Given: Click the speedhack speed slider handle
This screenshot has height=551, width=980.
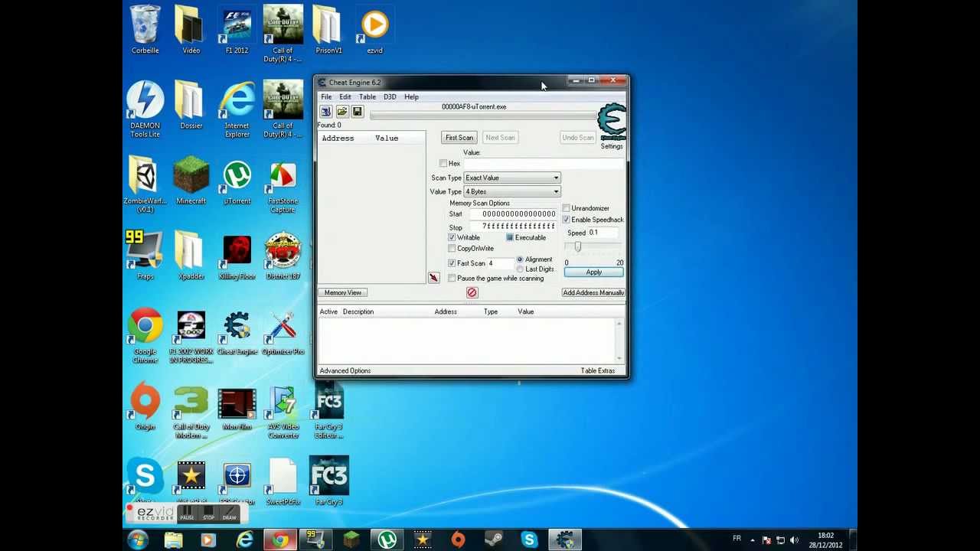Looking at the screenshot, I should [578, 246].
